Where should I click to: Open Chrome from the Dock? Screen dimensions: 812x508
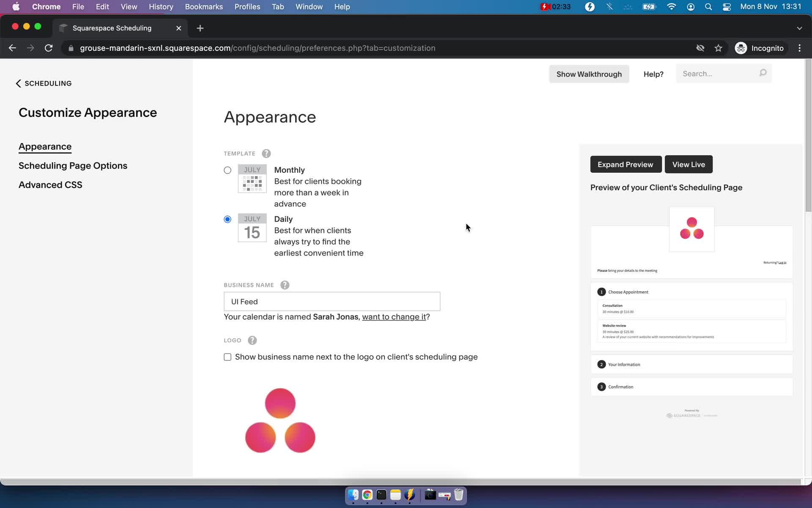coord(367,495)
